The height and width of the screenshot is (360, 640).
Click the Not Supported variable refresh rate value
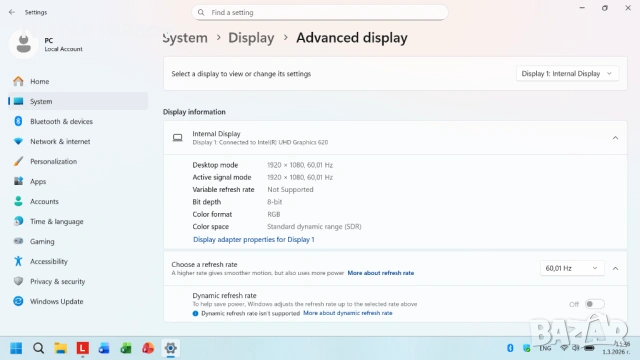(290, 189)
